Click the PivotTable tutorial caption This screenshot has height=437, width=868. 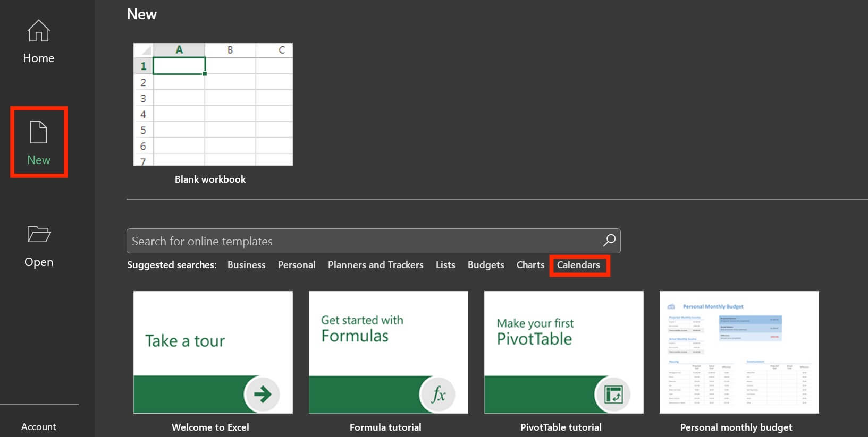pyautogui.click(x=561, y=427)
